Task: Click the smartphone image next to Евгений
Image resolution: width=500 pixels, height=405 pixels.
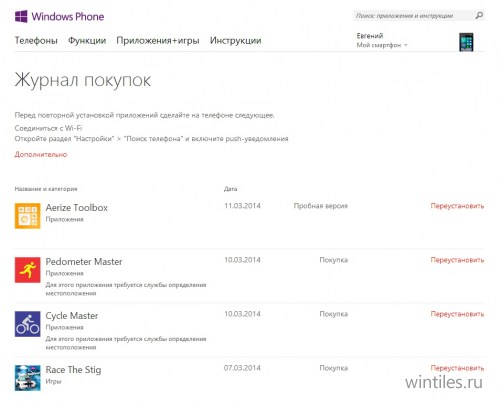Action: coord(466,42)
